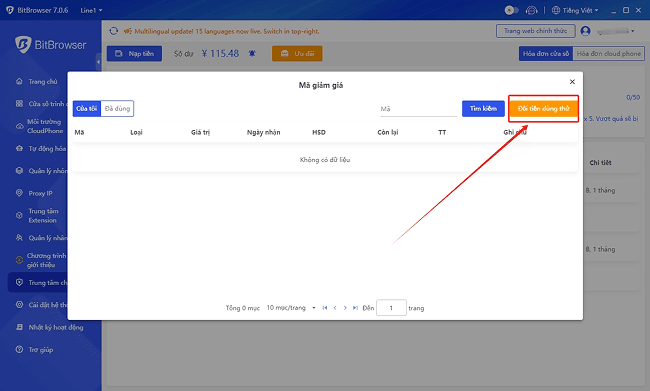The image size is (650, 391).
Task: Click the Nạp tiền button
Action: pos(134,53)
